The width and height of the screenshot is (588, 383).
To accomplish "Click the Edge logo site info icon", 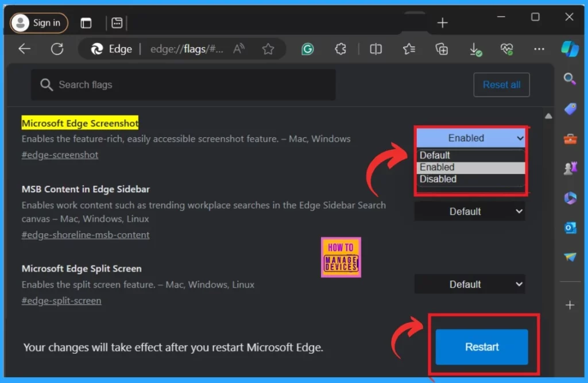I will [96, 49].
